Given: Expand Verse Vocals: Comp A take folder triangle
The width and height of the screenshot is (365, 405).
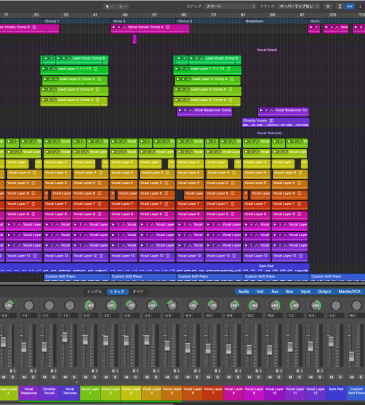Looking at the screenshot, I should click(x=114, y=27).
